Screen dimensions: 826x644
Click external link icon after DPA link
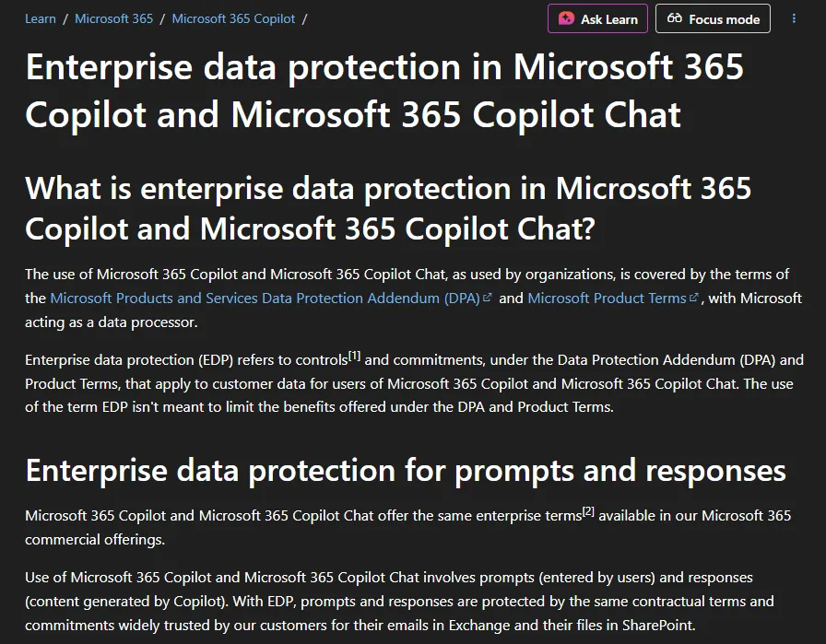(x=488, y=298)
